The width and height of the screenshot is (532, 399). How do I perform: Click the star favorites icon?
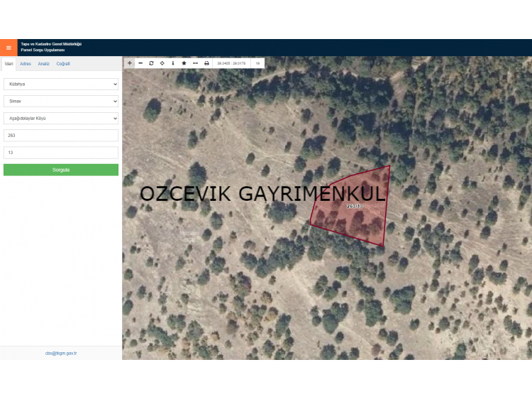pos(184,63)
